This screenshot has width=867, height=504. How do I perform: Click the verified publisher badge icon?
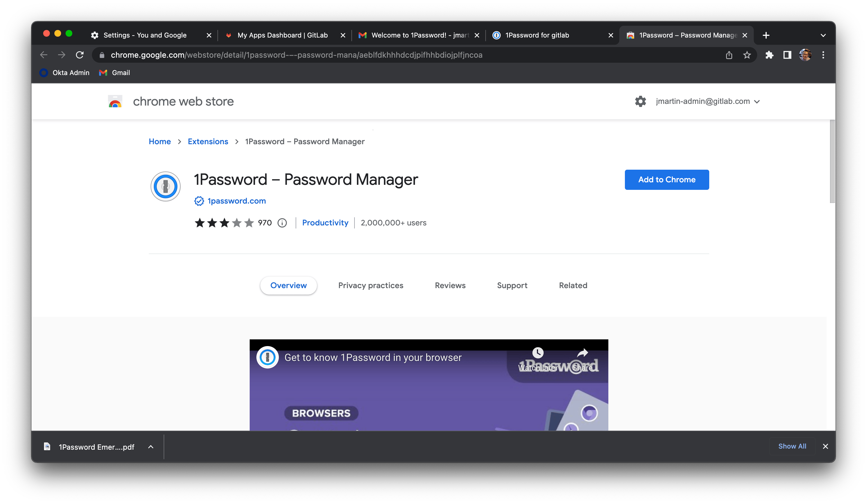click(x=199, y=201)
